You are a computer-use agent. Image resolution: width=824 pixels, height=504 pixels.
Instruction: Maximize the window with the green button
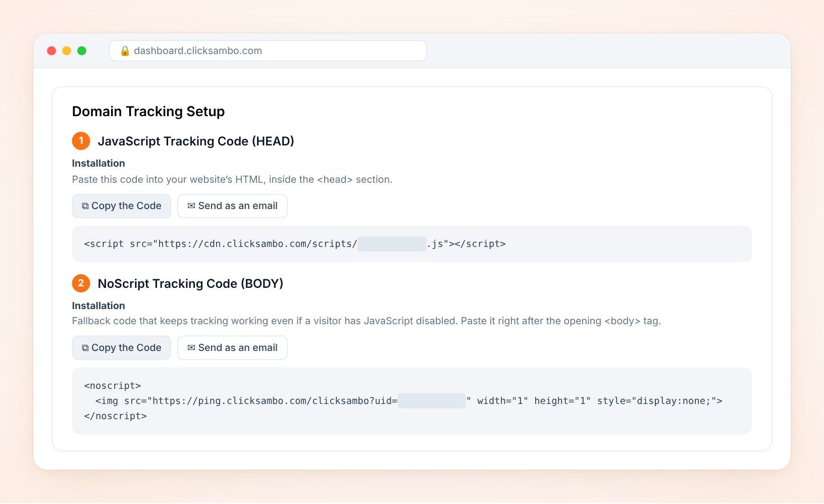tap(82, 51)
